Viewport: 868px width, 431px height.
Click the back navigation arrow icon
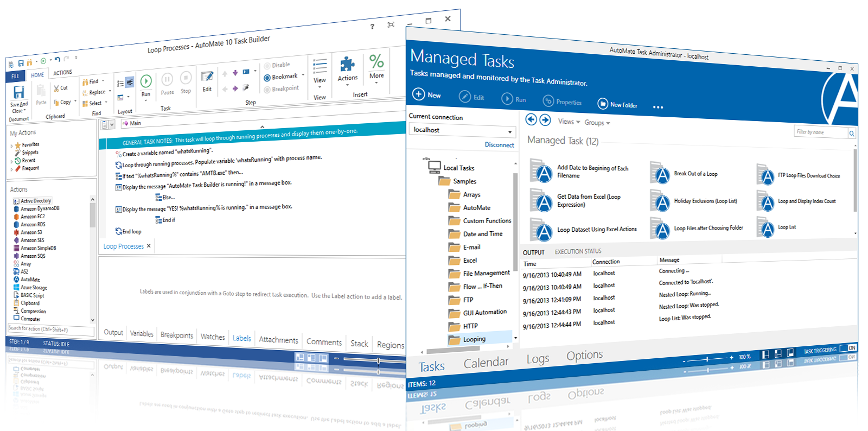[x=531, y=119]
